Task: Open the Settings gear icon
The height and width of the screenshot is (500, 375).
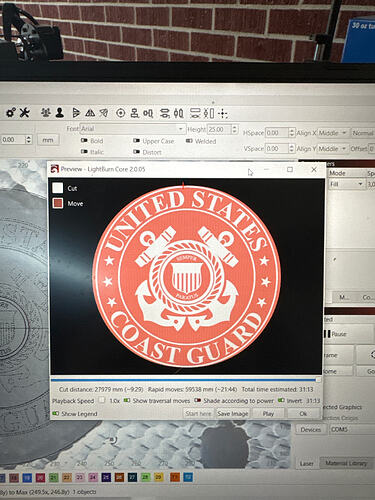Action: [x=11, y=113]
